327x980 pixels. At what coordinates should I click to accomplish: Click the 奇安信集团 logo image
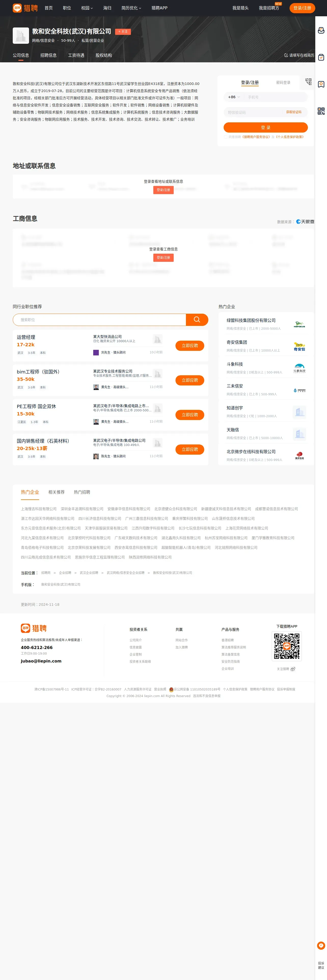pos(299,346)
